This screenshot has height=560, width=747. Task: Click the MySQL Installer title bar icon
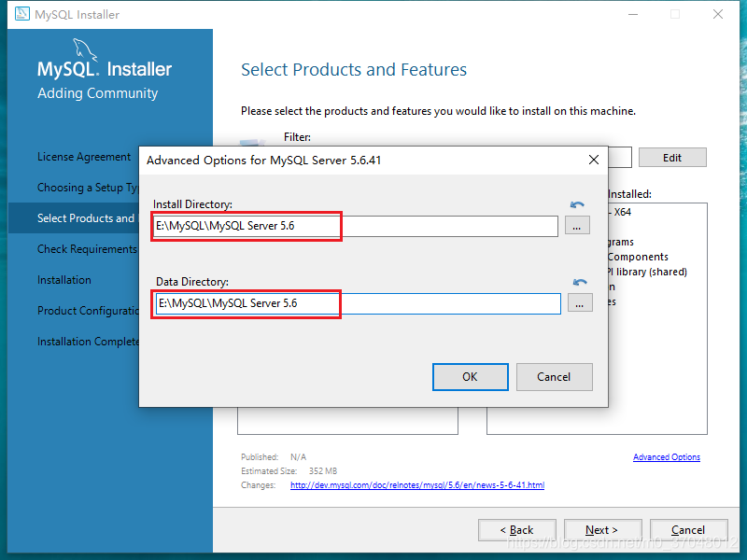pyautogui.click(x=21, y=14)
